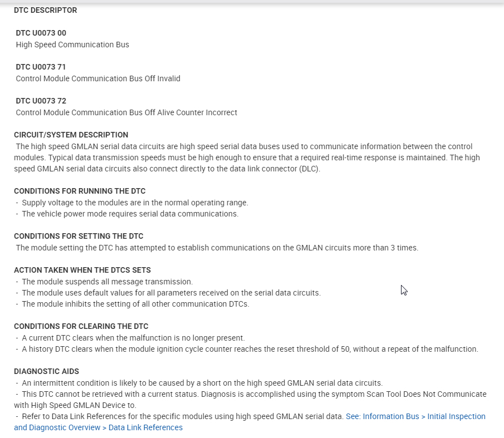This screenshot has width=504, height=438.
Task: Click the module inhibits other communication DTCs bullet
Action: pyautogui.click(x=135, y=304)
